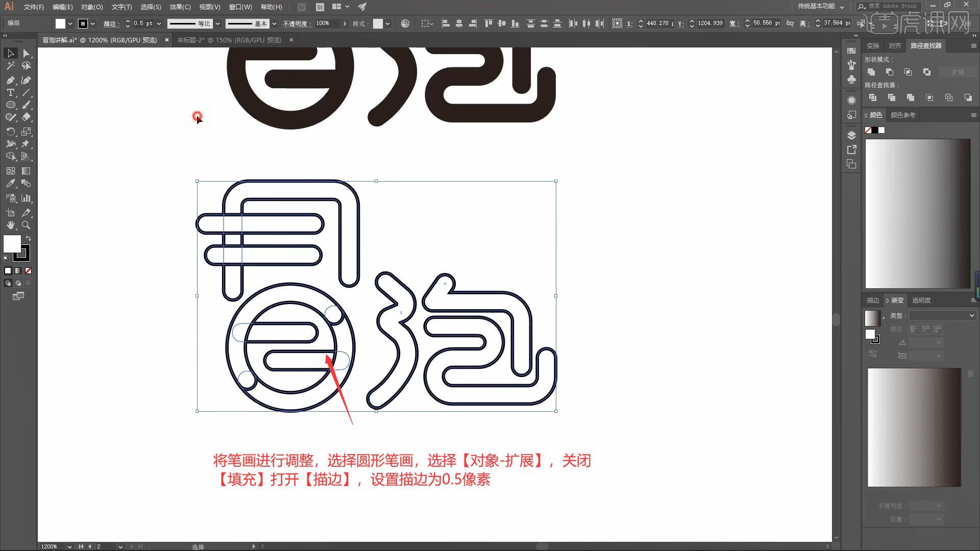Click the Gradient tool
The width and height of the screenshot is (980, 551).
[x=26, y=171]
